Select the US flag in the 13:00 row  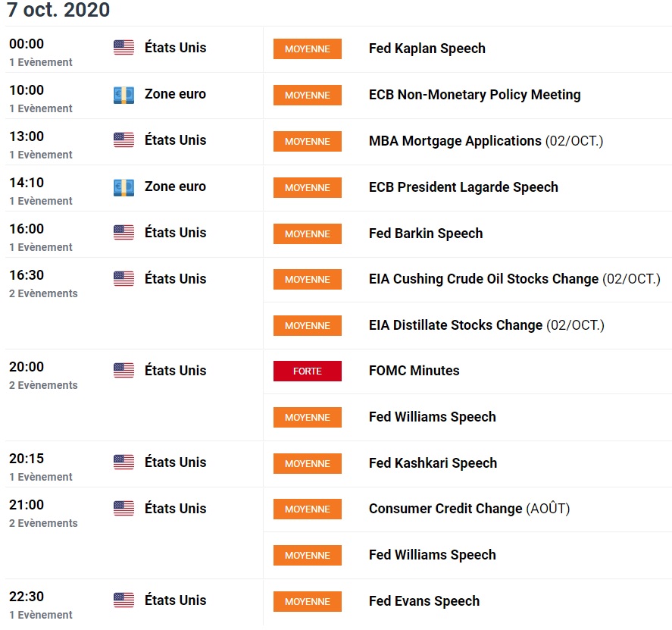[123, 140]
